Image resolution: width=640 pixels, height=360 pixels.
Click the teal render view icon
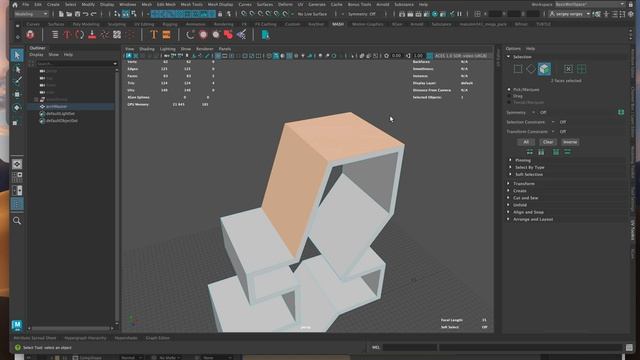pyautogui.click(x=435, y=14)
